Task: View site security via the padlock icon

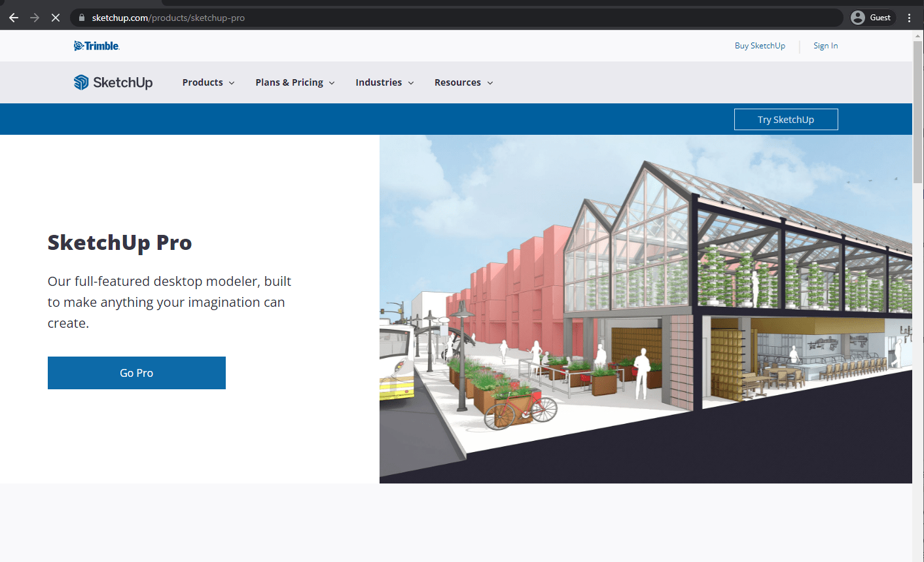Action: click(81, 18)
